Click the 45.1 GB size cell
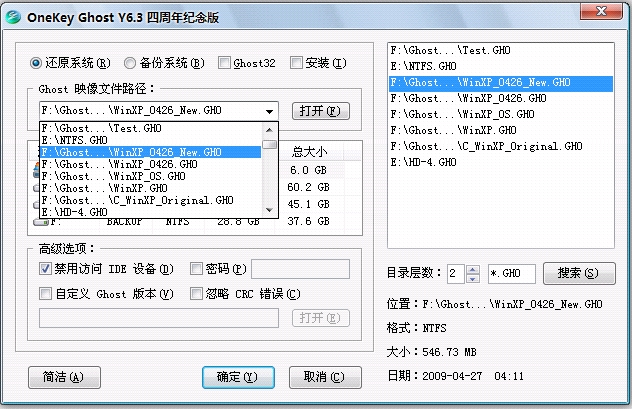This screenshot has width=632, height=409. [x=308, y=204]
